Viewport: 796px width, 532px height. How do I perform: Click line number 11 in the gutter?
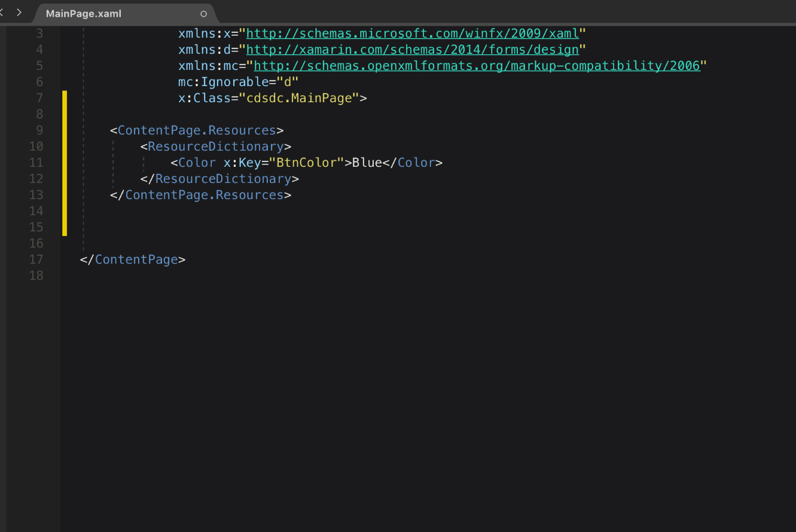pos(36,163)
